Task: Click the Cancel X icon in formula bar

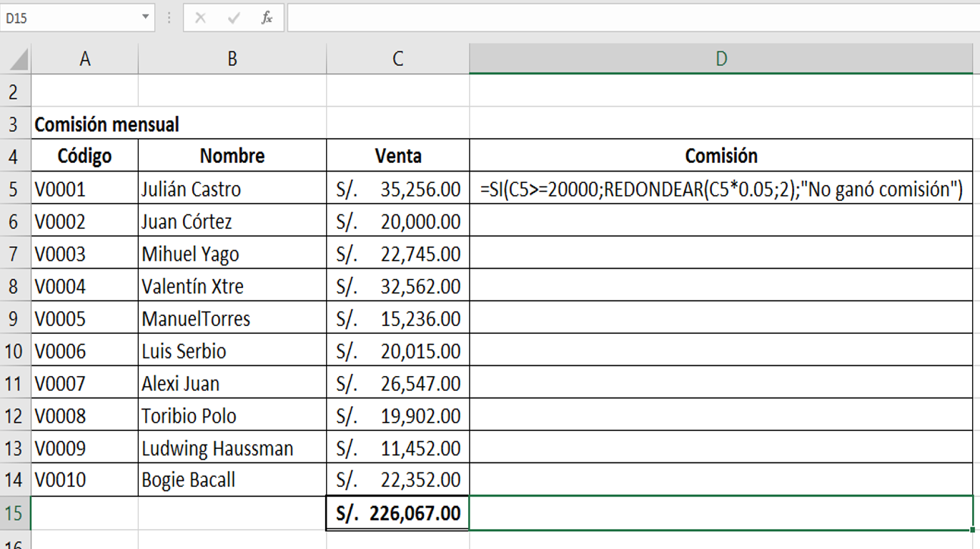Action: pos(200,19)
